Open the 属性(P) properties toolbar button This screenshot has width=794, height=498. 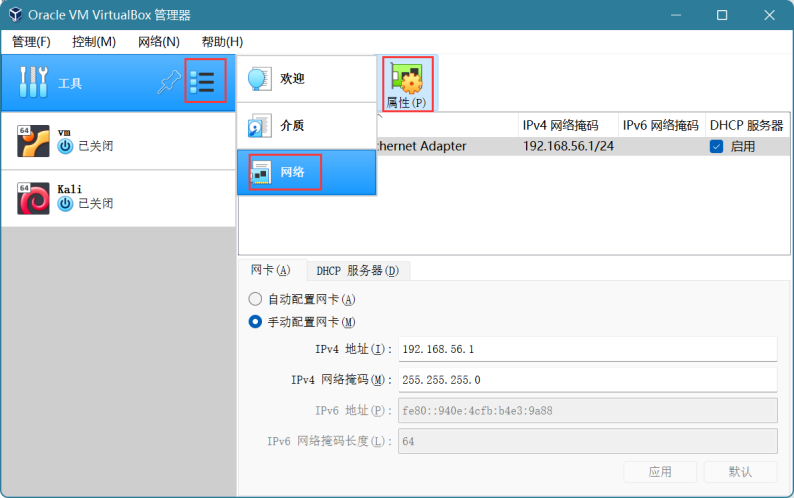pos(407,84)
